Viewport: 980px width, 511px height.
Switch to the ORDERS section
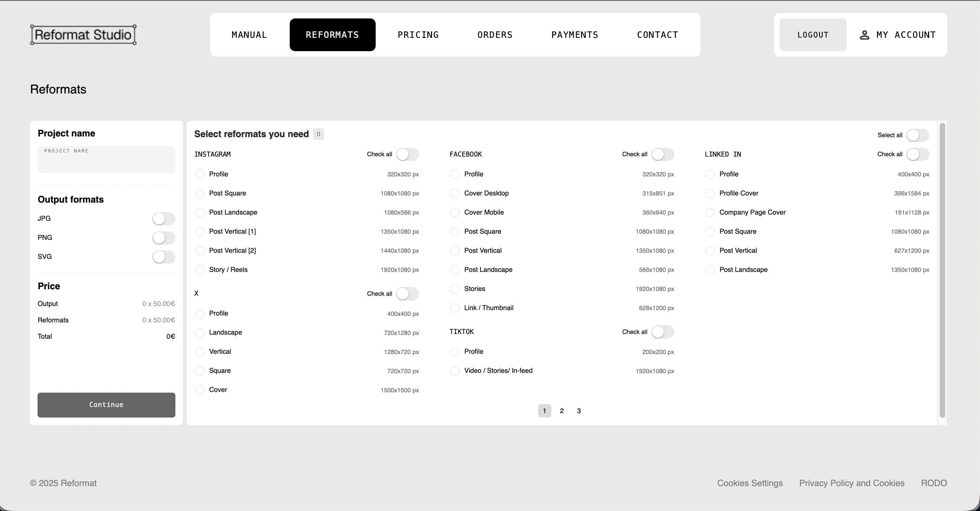pyautogui.click(x=495, y=34)
